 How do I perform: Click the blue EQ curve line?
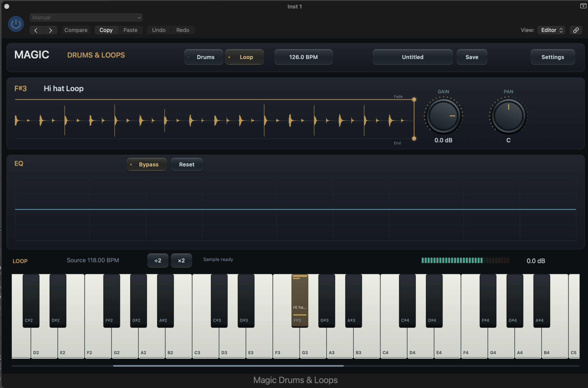pos(295,209)
